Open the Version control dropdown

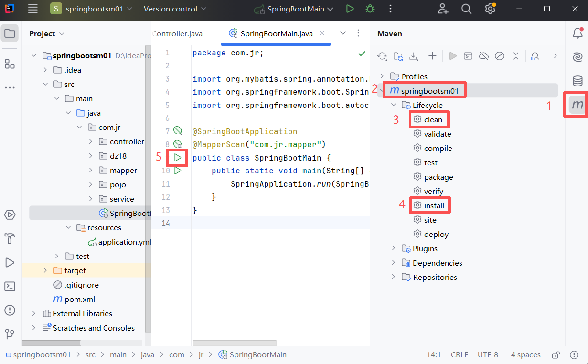tap(175, 9)
